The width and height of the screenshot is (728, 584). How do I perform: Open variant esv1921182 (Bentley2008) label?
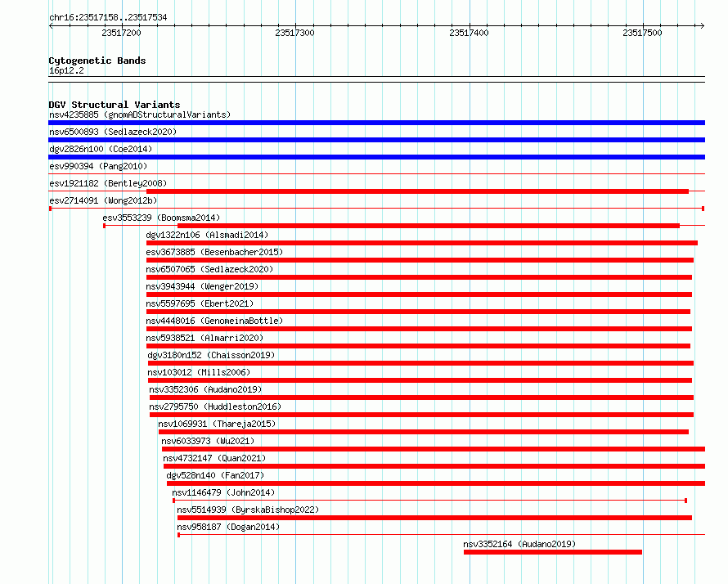click(x=108, y=183)
